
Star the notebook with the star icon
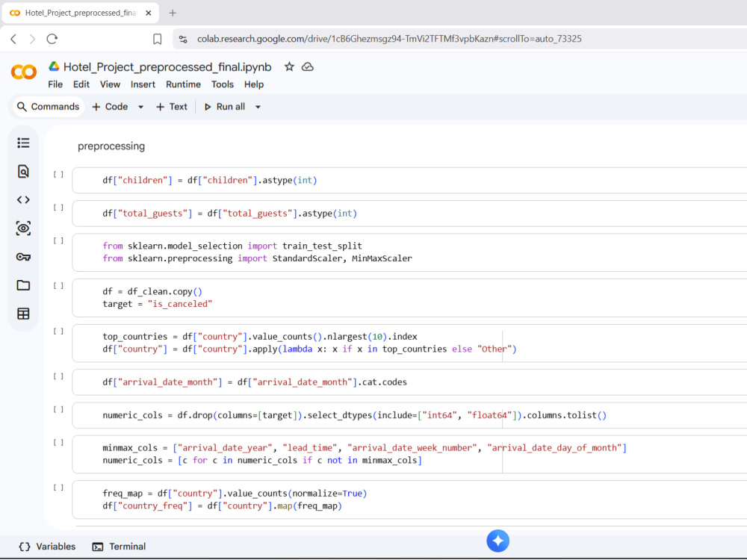289,66
